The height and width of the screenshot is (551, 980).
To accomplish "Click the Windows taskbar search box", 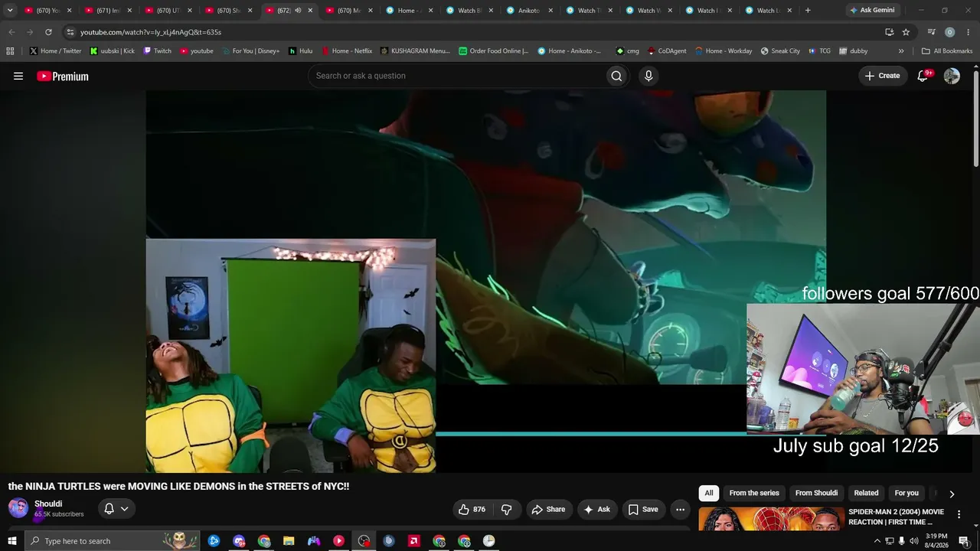I will 112,541.
